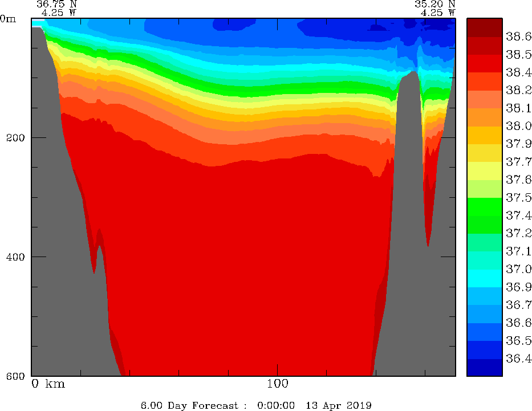Click the colorbar band between 37.7 and 37.6
Image resolution: width=532 pixels, height=411 pixels.
[485, 171]
